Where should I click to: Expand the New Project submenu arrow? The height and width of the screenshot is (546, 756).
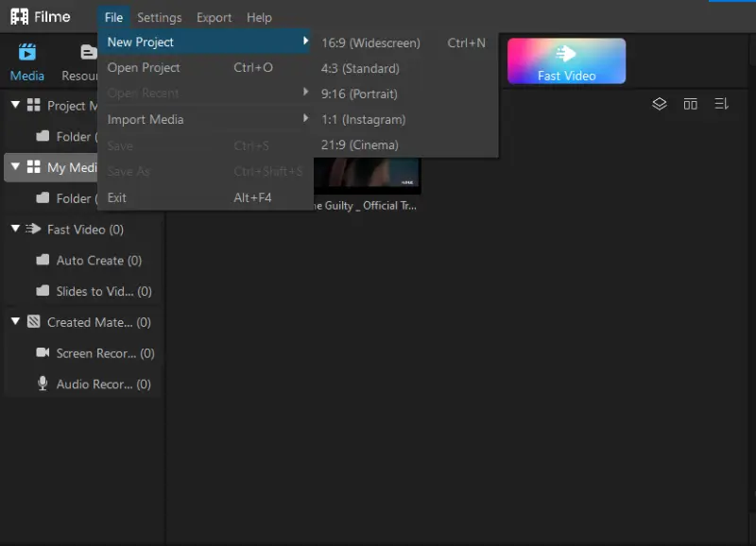click(x=305, y=41)
